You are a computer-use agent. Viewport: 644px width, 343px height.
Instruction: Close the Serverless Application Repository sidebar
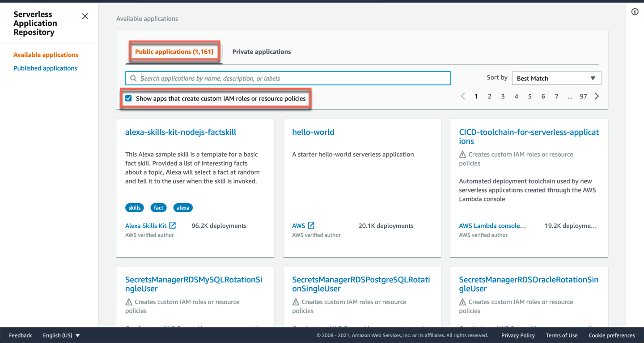[85, 17]
